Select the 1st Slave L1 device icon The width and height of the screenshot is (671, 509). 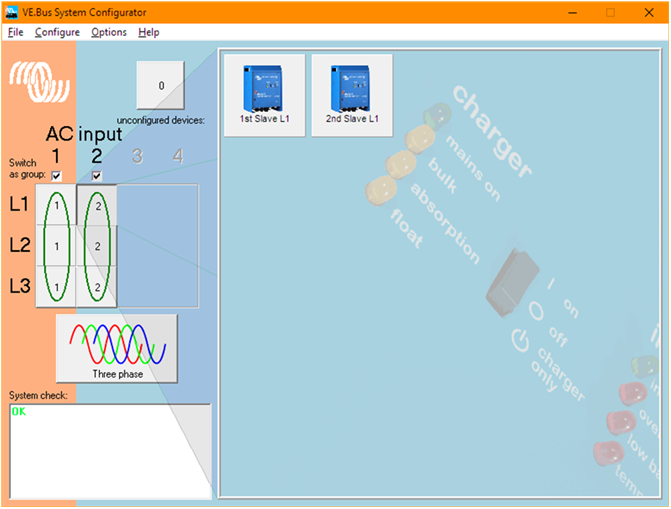(x=265, y=91)
